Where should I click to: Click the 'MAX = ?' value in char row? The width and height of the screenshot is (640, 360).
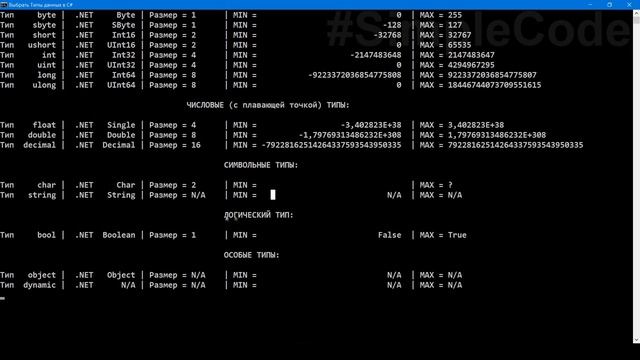[436, 185]
